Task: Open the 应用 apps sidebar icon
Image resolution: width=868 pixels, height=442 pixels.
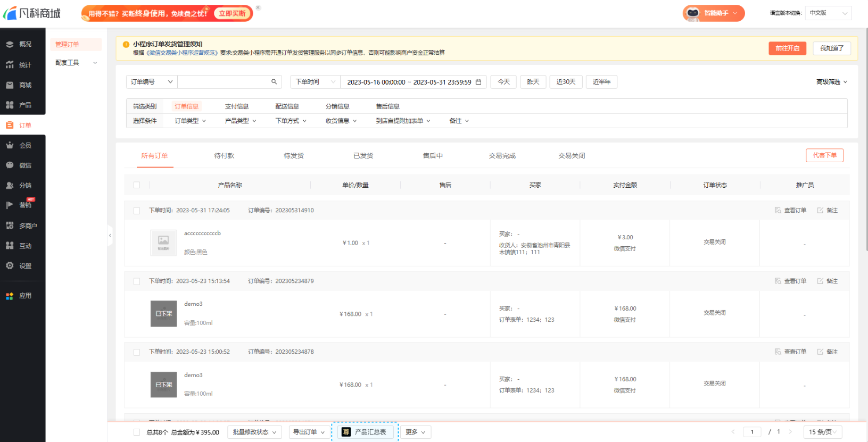Action: coord(10,296)
